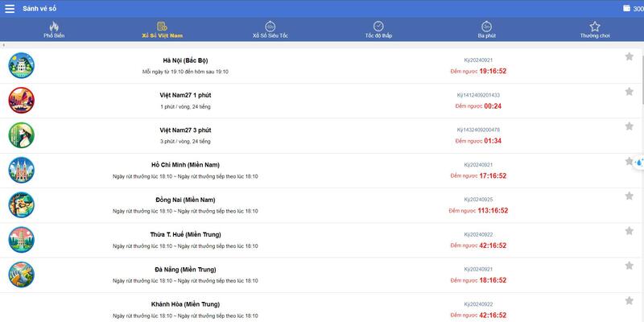Click the Hà Nội (Bắc Bộ) lottery icon

pyautogui.click(x=21, y=65)
